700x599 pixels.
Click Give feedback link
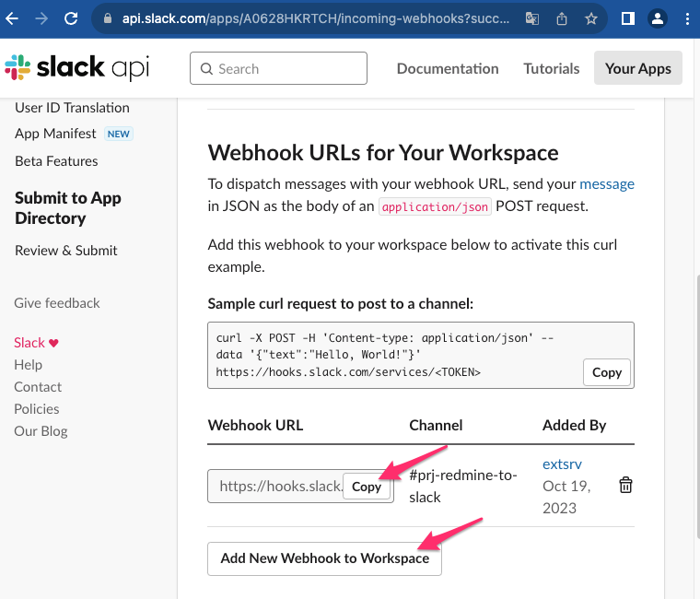(x=57, y=303)
